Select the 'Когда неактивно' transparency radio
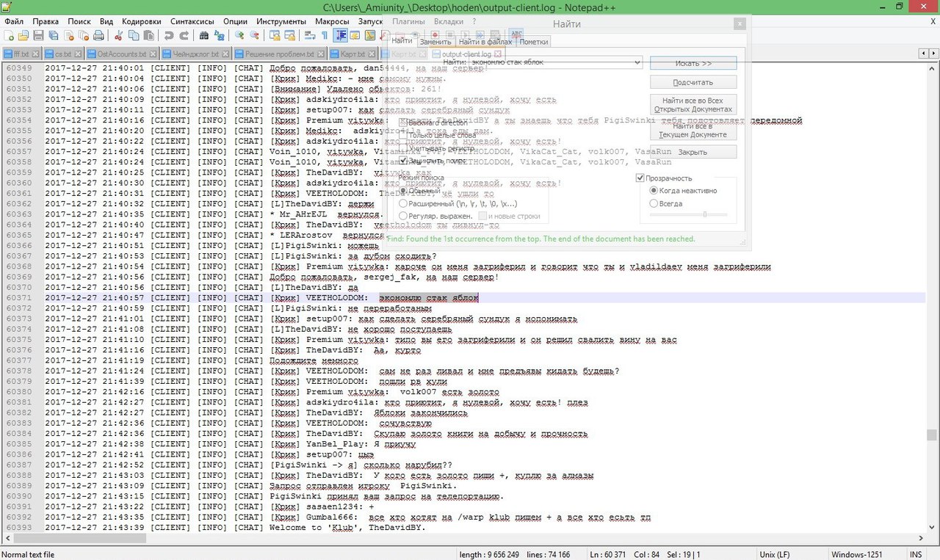Image resolution: width=940 pixels, height=560 pixels. [x=654, y=190]
